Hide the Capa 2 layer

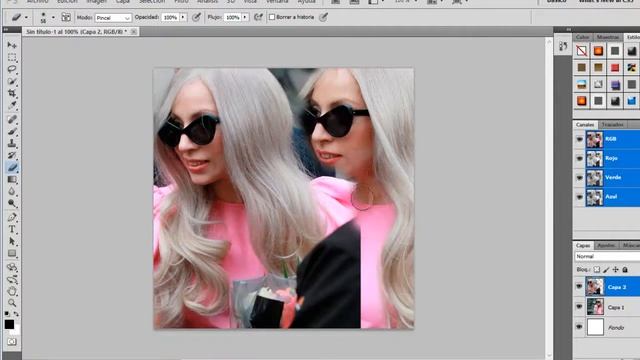tap(579, 287)
